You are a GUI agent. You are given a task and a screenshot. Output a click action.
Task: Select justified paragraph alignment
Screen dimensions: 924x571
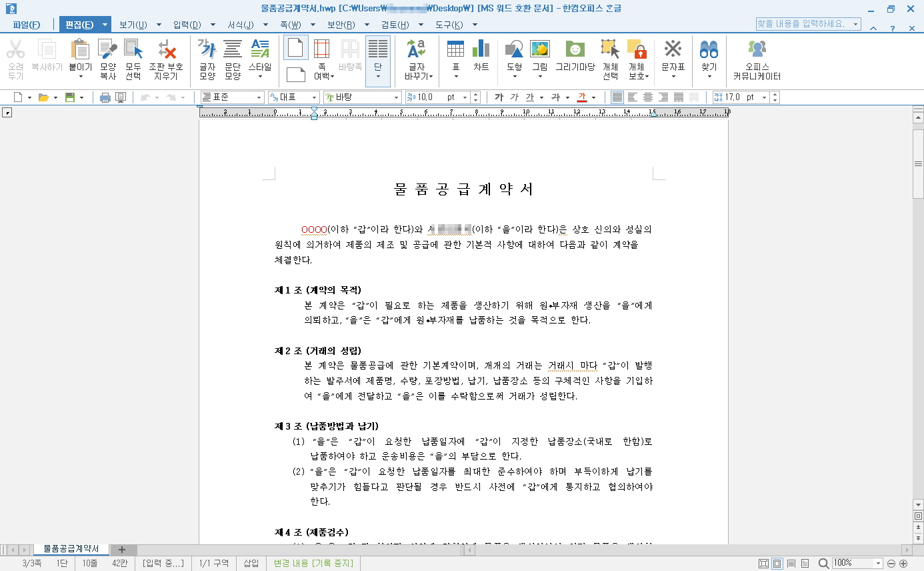pos(617,97)
